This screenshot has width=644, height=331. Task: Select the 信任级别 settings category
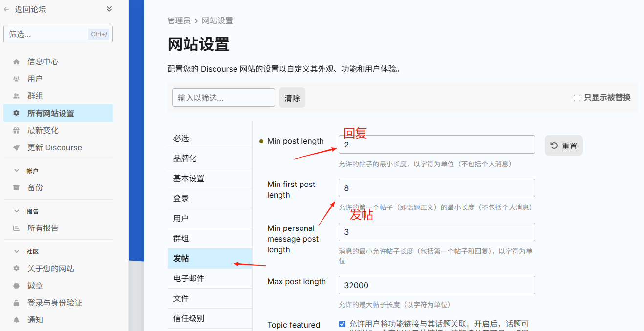[x=210, y=318]
